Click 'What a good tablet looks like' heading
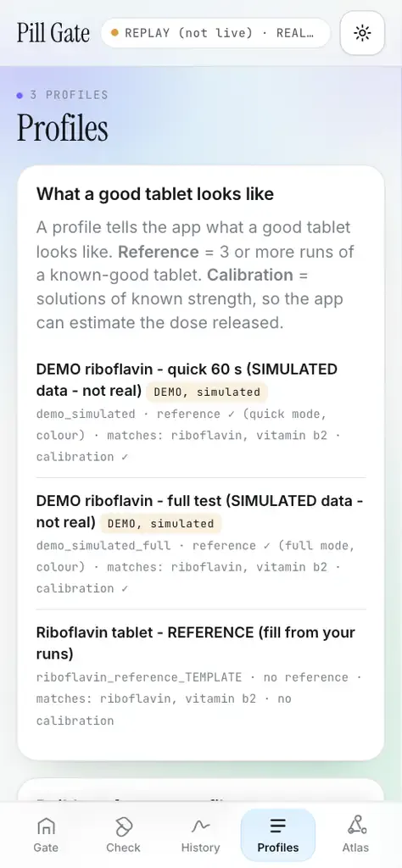 155,194
